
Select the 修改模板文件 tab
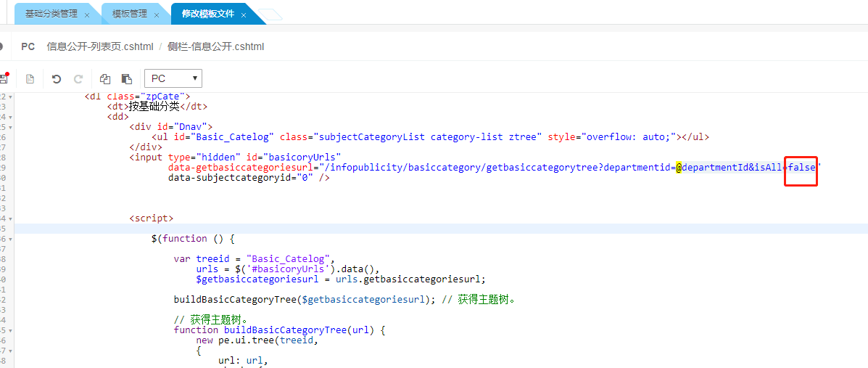click(x=208, y=14)
